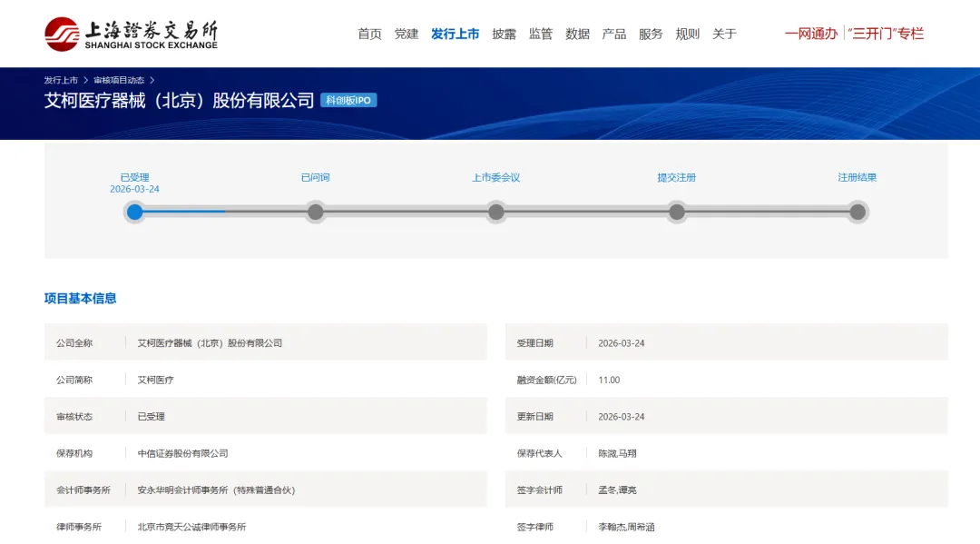Click the 2026-03-24 date under 已受理
This screenshot has width=980, height=544.
tap(135, 189)
